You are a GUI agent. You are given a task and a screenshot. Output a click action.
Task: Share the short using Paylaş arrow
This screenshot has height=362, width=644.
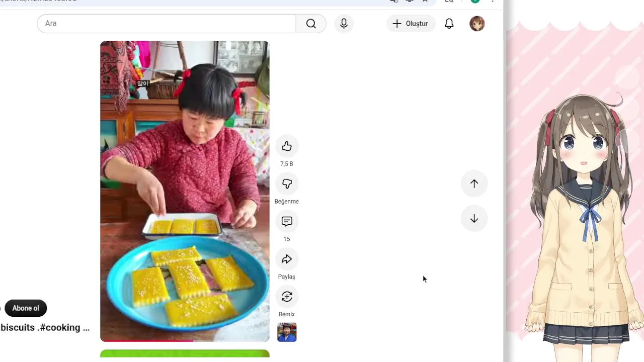287,259
